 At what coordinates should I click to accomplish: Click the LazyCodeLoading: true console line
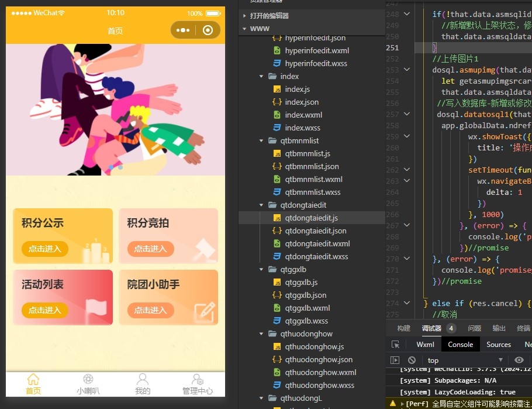(457, 393)
